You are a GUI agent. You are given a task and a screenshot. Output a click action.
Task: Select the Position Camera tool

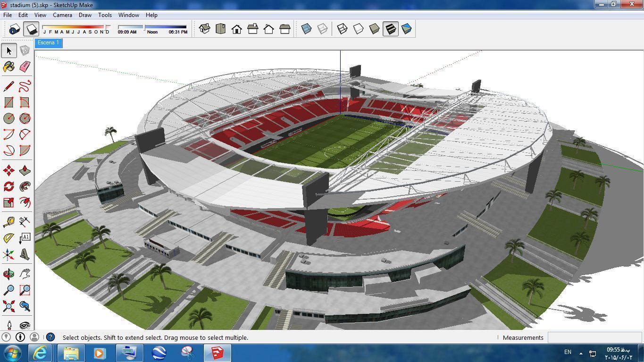pyautogui.click(x=9, y=325)
